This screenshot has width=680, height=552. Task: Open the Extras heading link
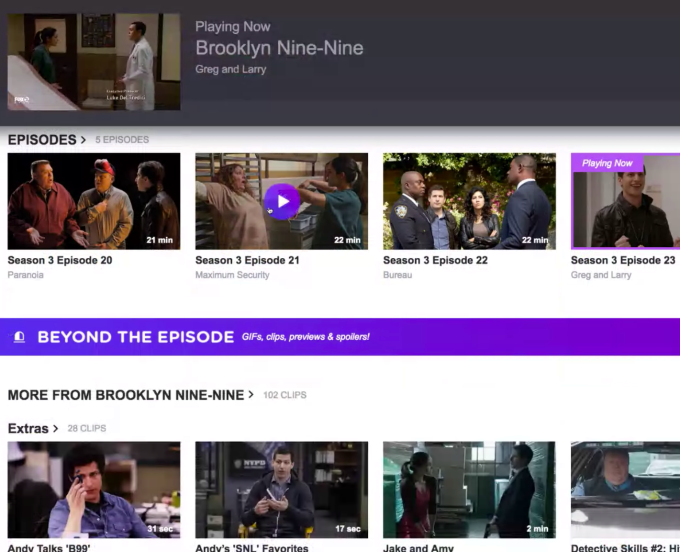coord(28,428)
